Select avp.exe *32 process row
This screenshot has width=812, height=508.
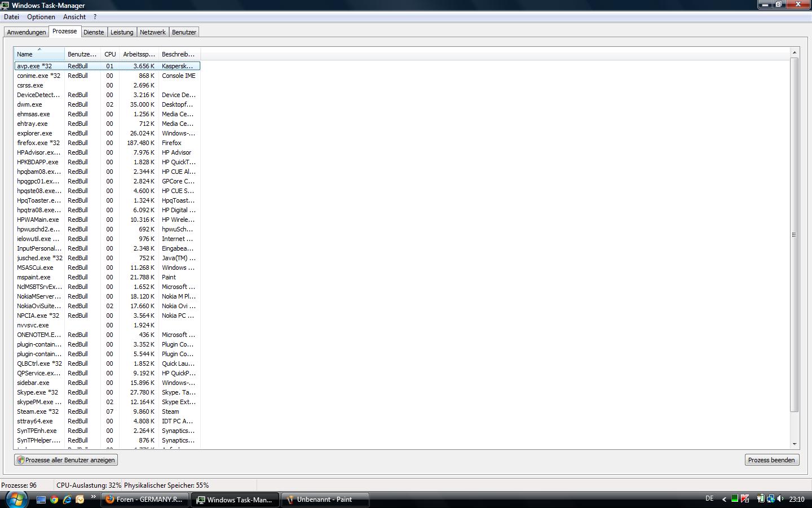coord(107,66)
